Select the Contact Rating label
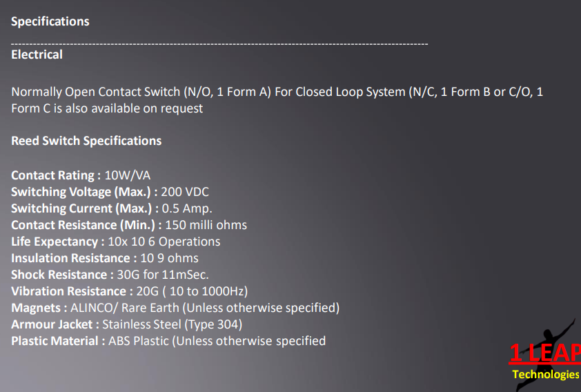 53,175
